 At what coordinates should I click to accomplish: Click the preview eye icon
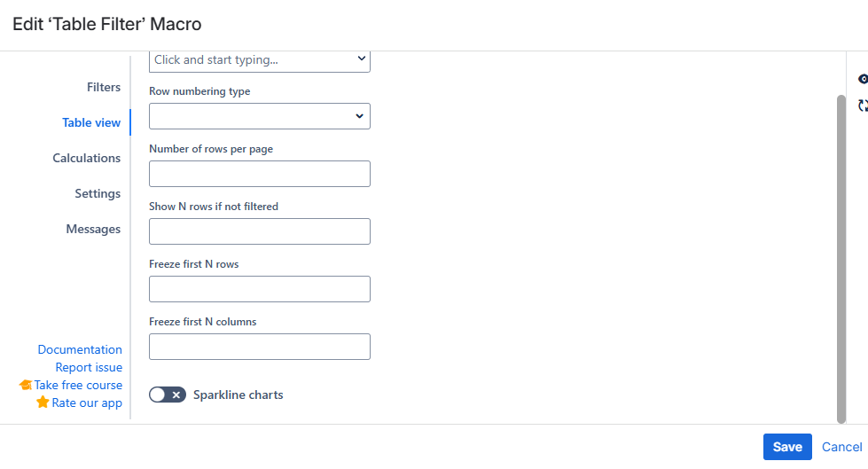pyautogui.click(x=863, y=79)
